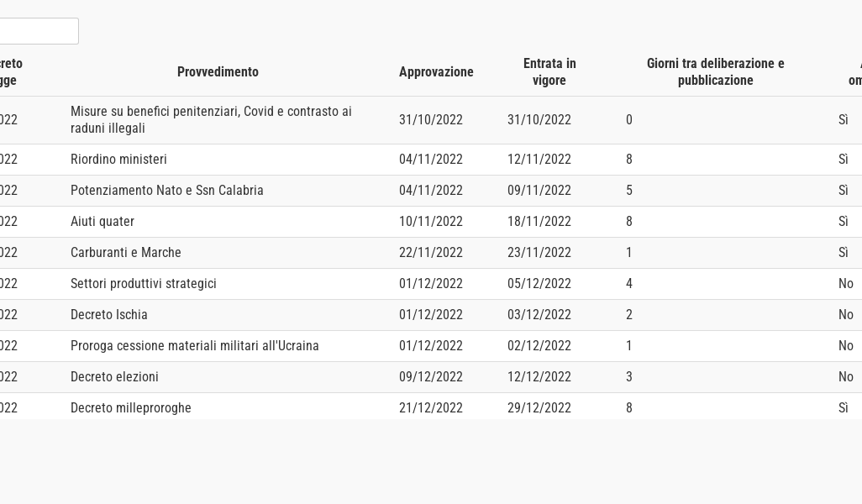Click the Decreto Ischia entry

click(x=109, y=315)
